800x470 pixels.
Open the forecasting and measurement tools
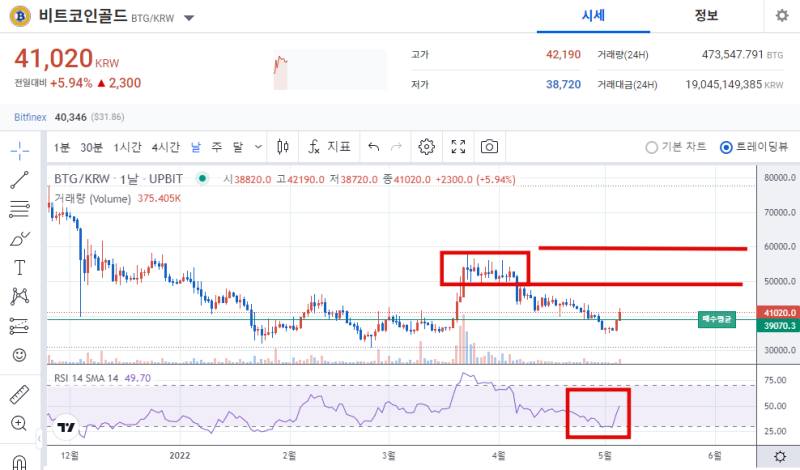19,326
